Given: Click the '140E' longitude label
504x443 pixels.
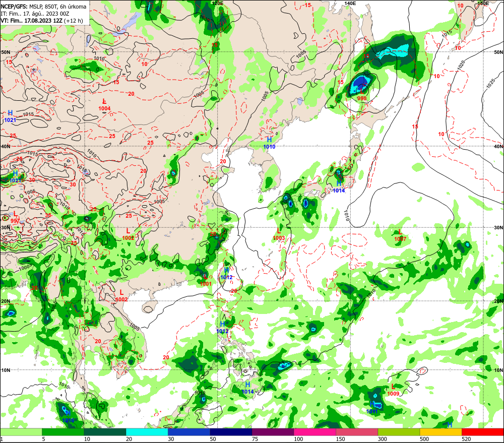Looking at the screenshot, I should (350, 3).
